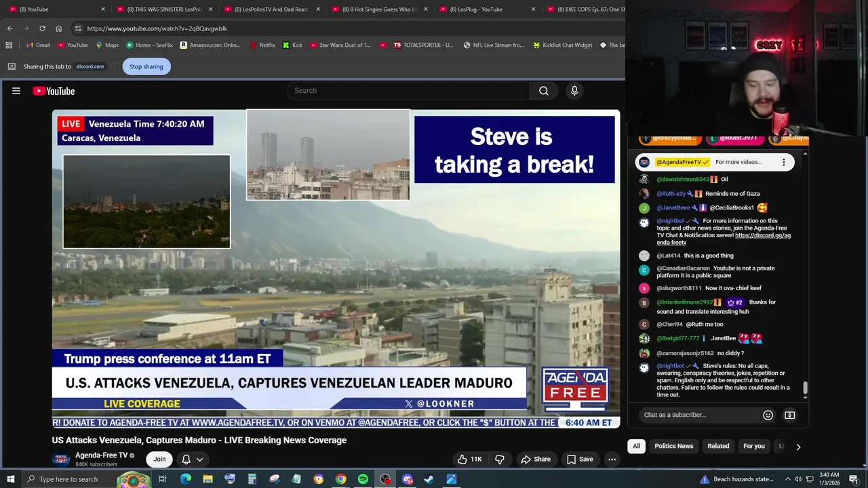This screenshot has height=488, width=868.
Task: Open Windows Start menu
Action: pyautogui.click(x=9, y=479)
